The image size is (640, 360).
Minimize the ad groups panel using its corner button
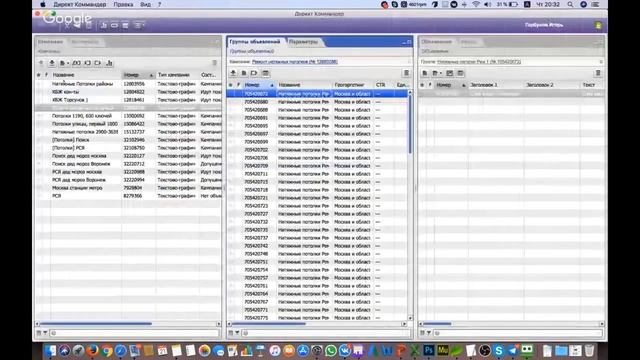(404, 42)
